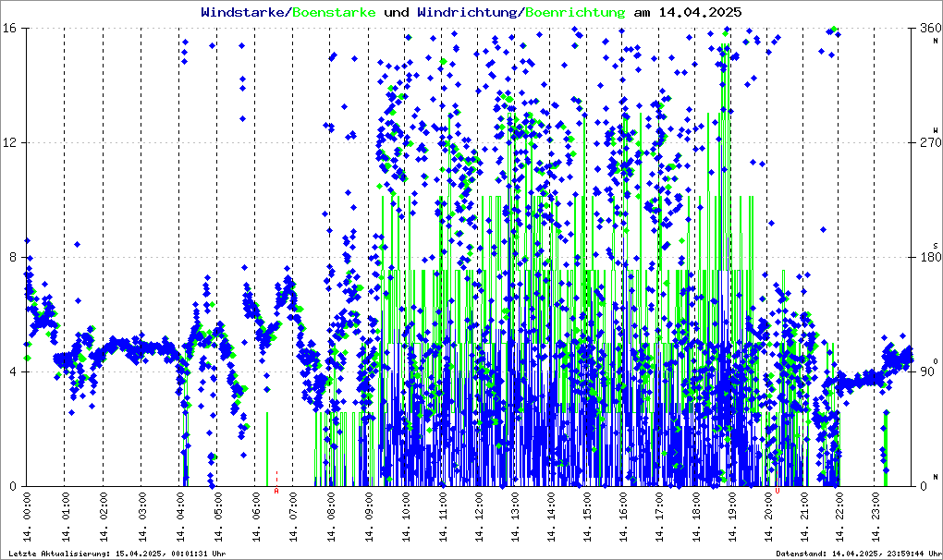Click the "14. 04:00" time axis label
Screen dimensions: 943x560
coord(180,517)
